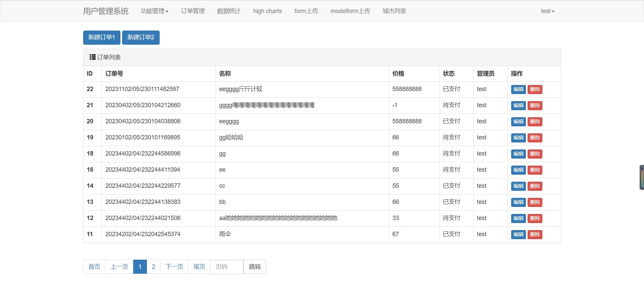Go to the high charts page
The image size is (644, 303).
tap(267, 11)
